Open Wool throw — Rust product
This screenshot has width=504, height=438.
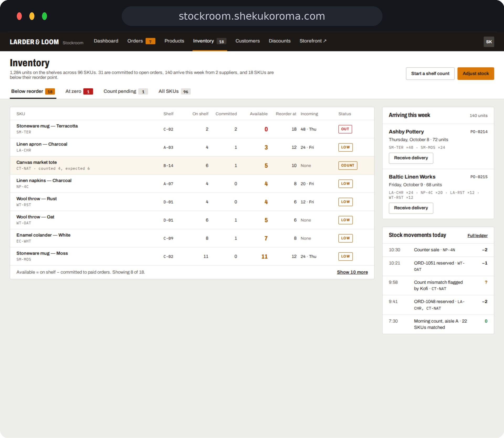36,199
